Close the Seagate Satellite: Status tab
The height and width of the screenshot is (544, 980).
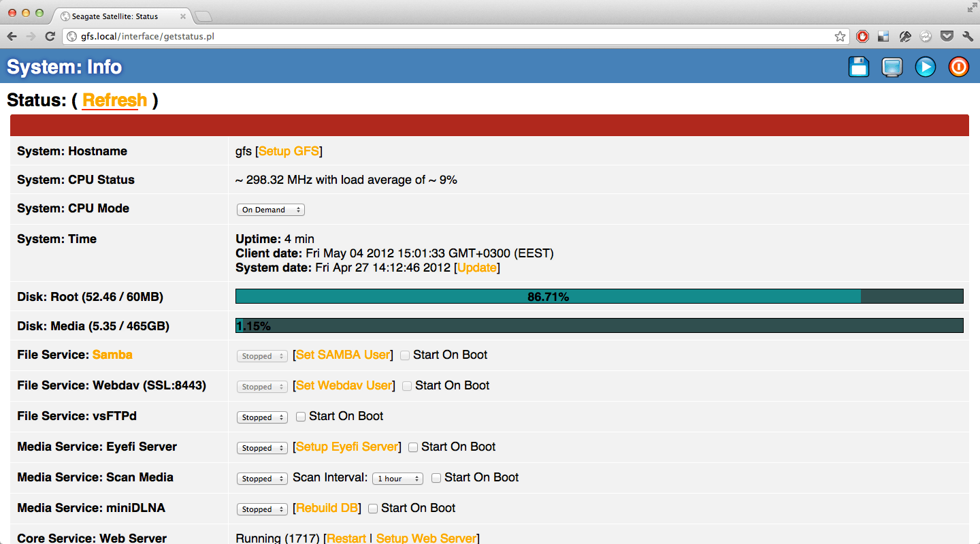pos(182,16)
